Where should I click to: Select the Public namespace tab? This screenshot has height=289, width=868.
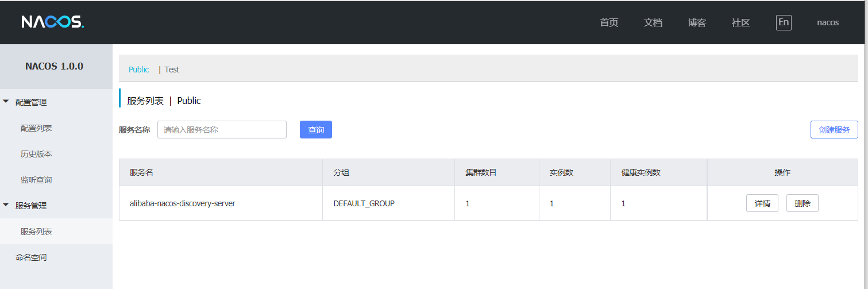click(138, 70)
